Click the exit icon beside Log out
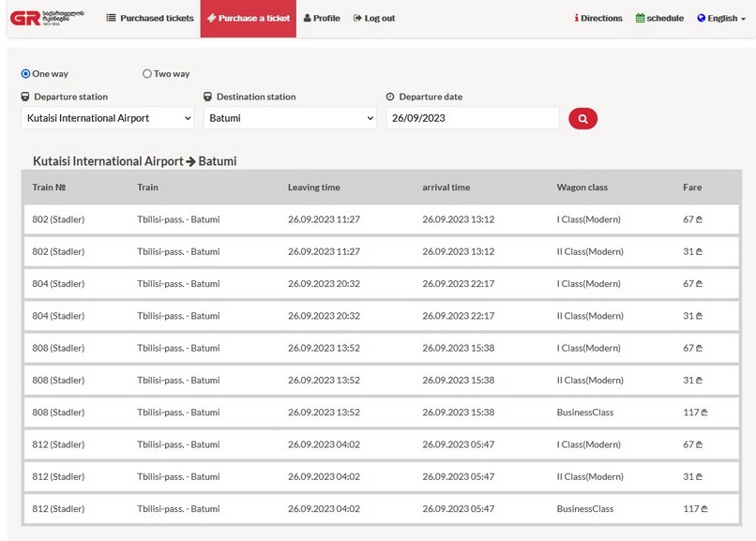 click(357, 18)
